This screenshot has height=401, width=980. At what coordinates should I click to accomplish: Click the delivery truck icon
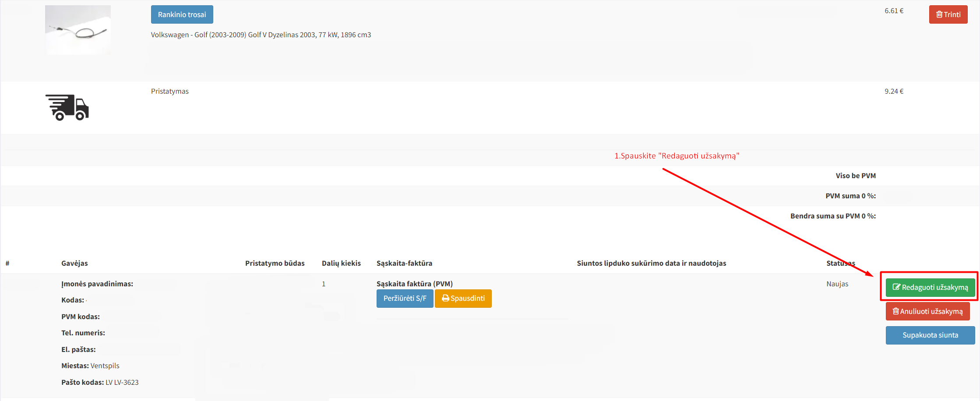pos(67,107)
